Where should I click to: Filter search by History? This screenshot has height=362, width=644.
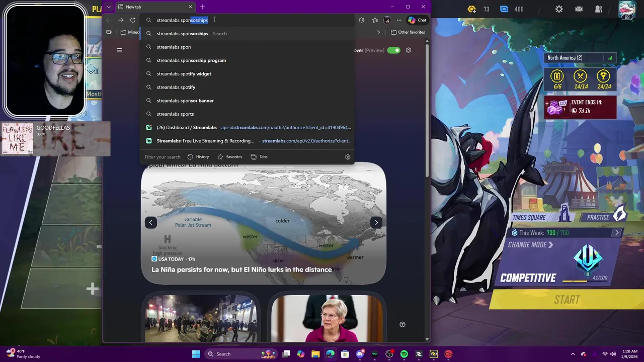[x=198, y=157]
